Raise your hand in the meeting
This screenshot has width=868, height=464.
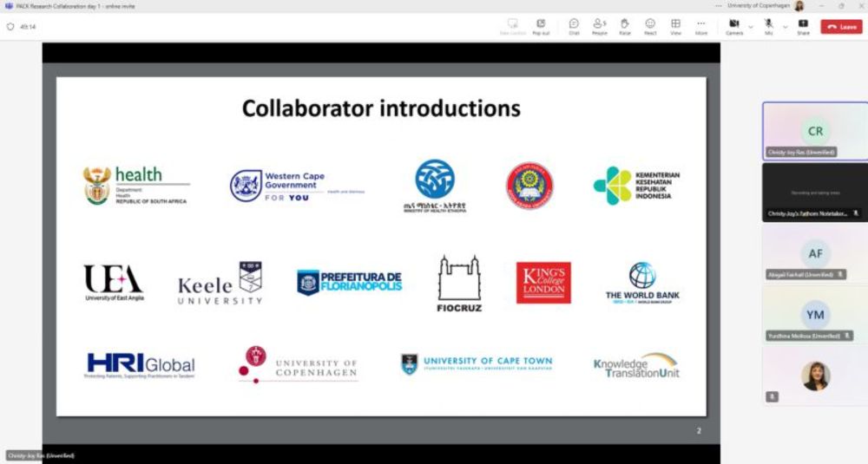point(625,27)
